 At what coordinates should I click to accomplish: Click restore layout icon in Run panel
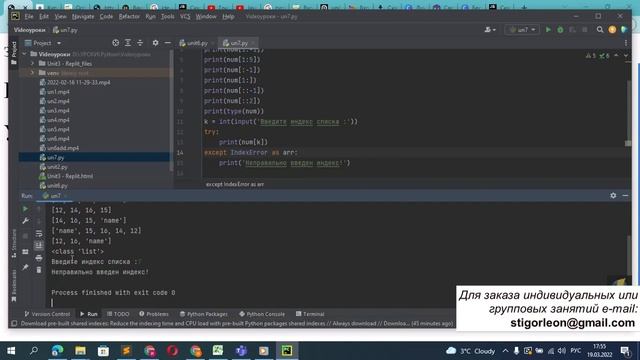point(25,252)
